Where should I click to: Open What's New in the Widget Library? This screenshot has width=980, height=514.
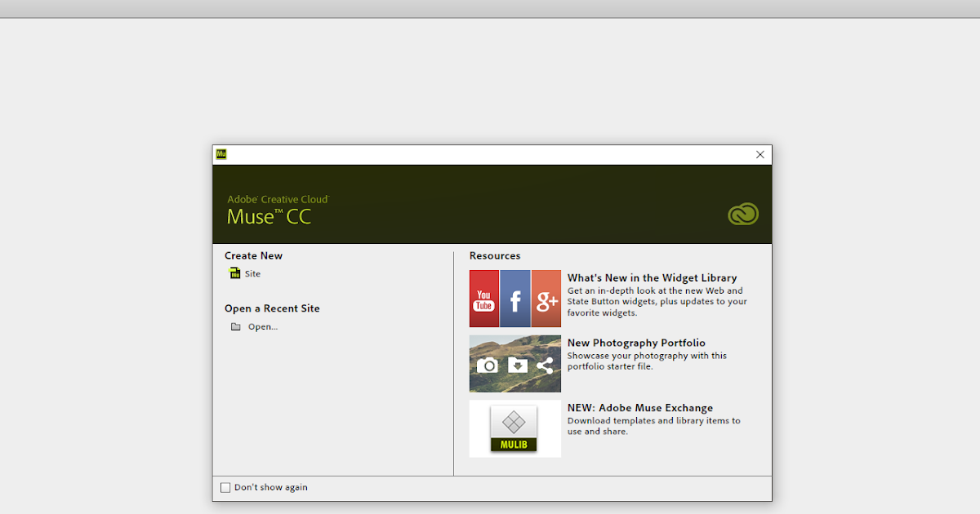click(x=653, y=278)
